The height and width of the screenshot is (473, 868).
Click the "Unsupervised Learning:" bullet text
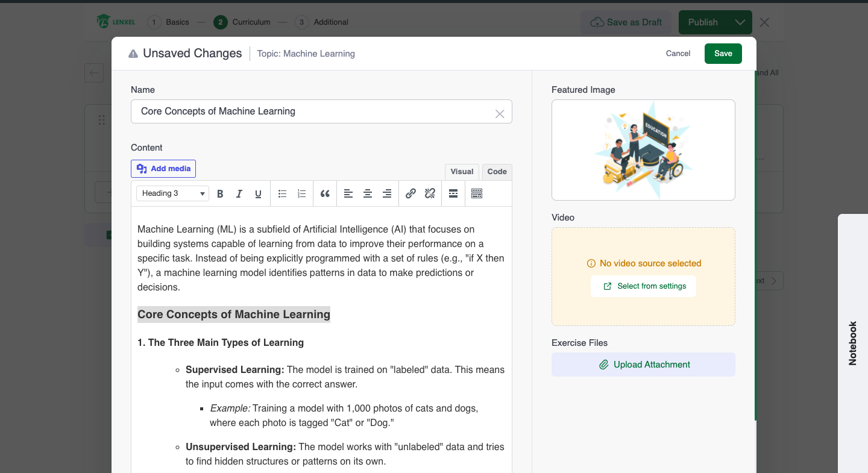pos(241,447)
